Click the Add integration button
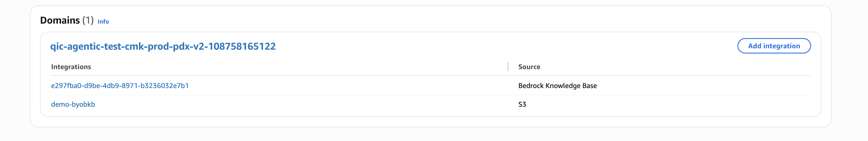Image resolution: width=868 pixels, height=141 pixels. tap(774, 46)
